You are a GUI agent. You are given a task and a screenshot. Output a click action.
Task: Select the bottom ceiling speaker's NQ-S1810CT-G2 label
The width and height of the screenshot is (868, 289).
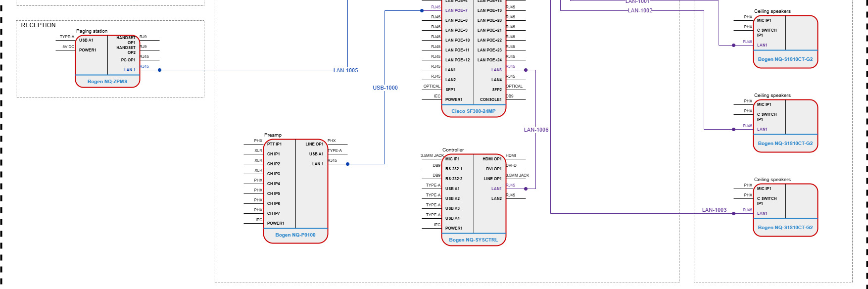tap(785, 228)
